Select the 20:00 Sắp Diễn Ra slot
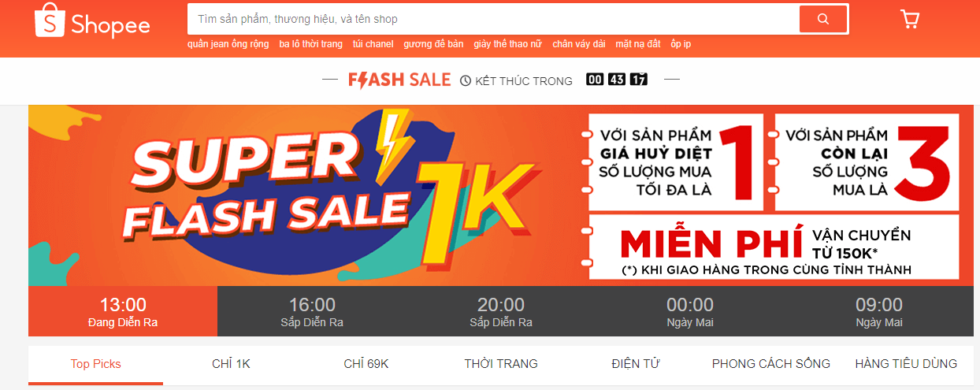Viewport: 980px width, 390px height. click(501, 311)
